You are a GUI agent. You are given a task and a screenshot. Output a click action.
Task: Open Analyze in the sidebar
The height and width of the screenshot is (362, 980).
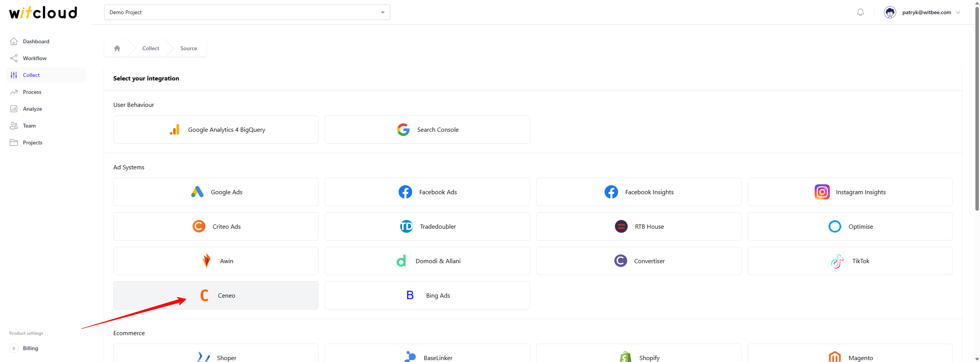coord(46,109)
